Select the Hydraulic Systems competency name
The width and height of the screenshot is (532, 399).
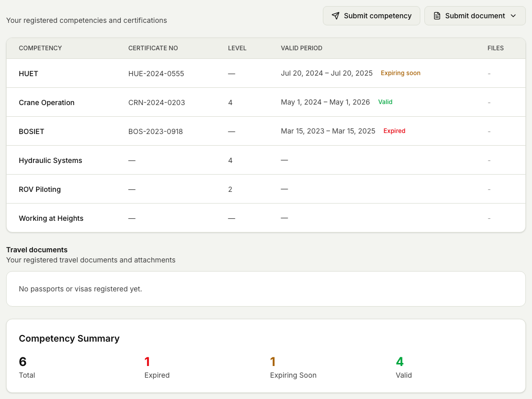pos(51,160)
